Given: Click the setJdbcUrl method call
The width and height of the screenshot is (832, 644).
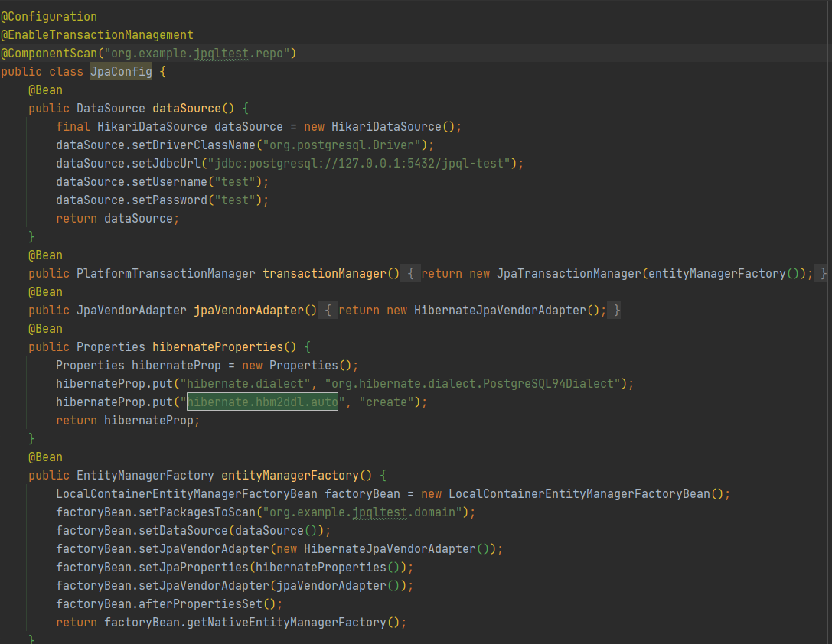Looking at the screenshot, I should (166, 163).
